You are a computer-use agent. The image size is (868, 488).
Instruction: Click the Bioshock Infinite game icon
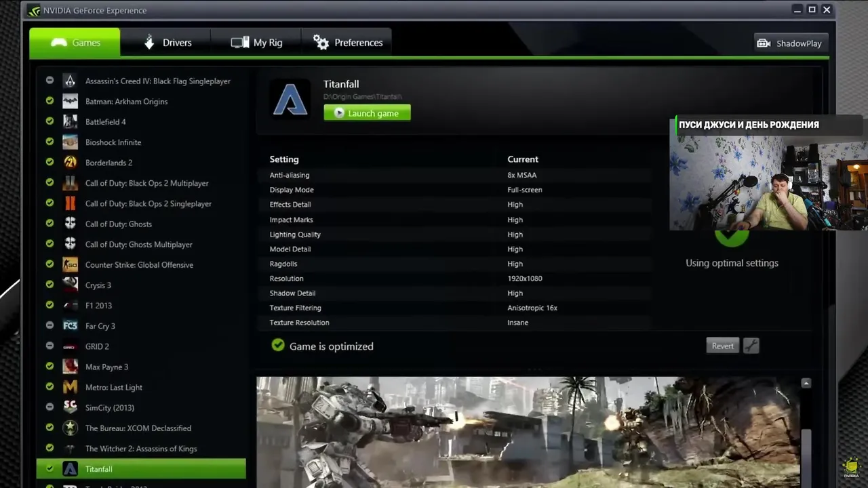click(70, 142)
